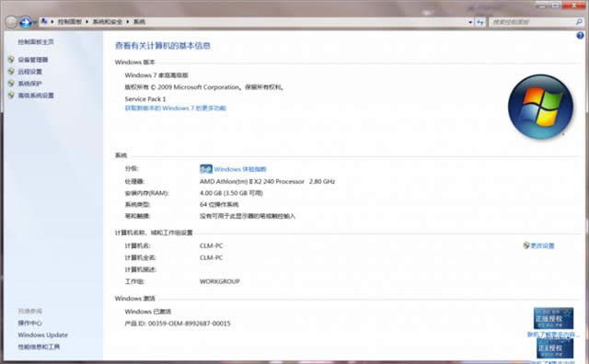The image size is (589, 364).
Task: Open 性能信息和工具 in the sidebar
Action: click(39, 347)
